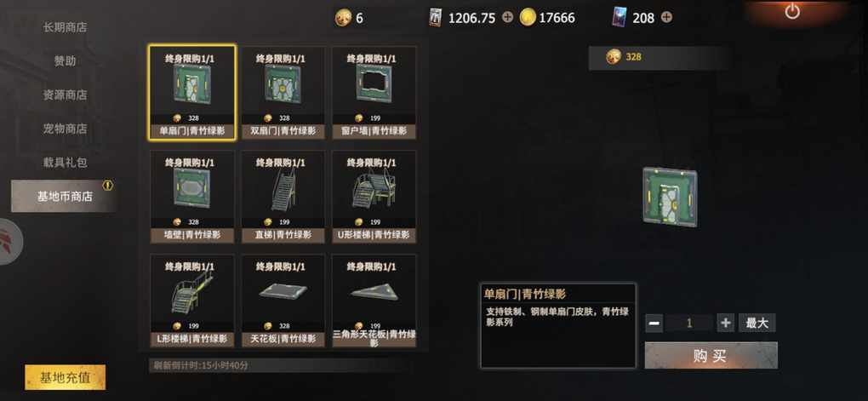Decrease quantity with the minus stepper
Viewport: 868px width, 401px height.
pyautogui.click(x=654, y=323)
